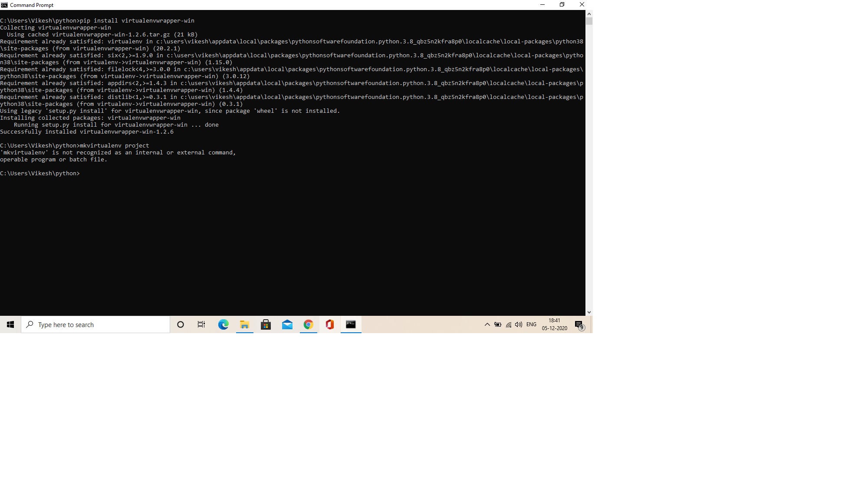Click the Microsoft Office icon in taskbar

click(x=330, y=324)
